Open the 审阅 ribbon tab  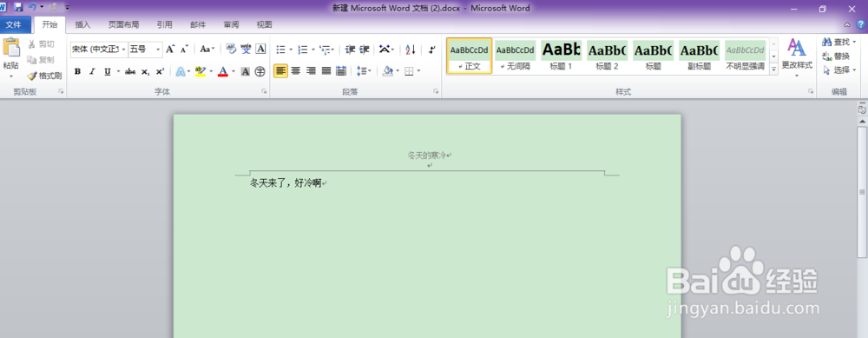(x=231, y=25)
